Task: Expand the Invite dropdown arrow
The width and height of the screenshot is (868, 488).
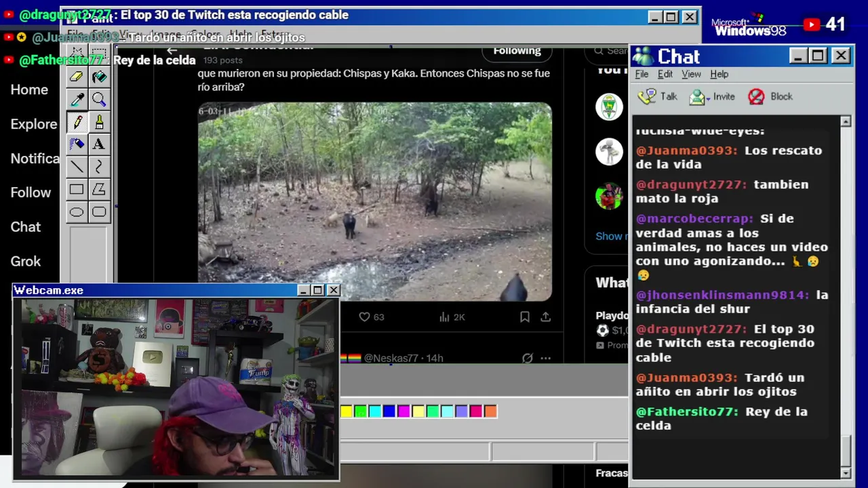Action: [x=707, y=98]
